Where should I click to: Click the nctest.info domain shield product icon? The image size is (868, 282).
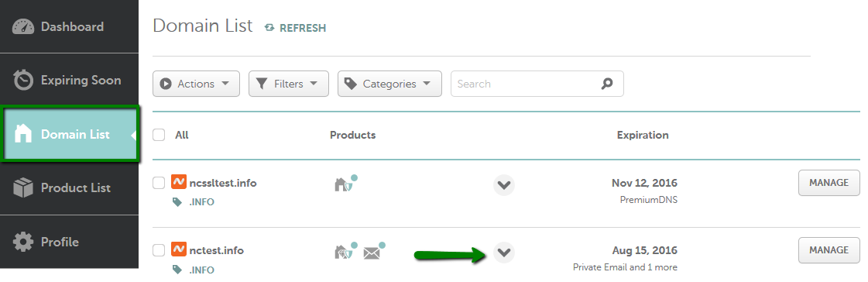[x=345, y=252]
